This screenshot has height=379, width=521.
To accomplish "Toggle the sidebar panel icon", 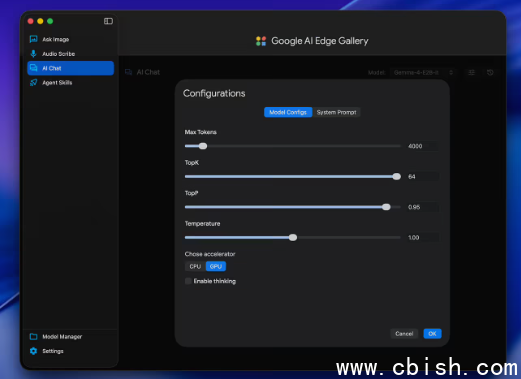I will tap(108, 21).
